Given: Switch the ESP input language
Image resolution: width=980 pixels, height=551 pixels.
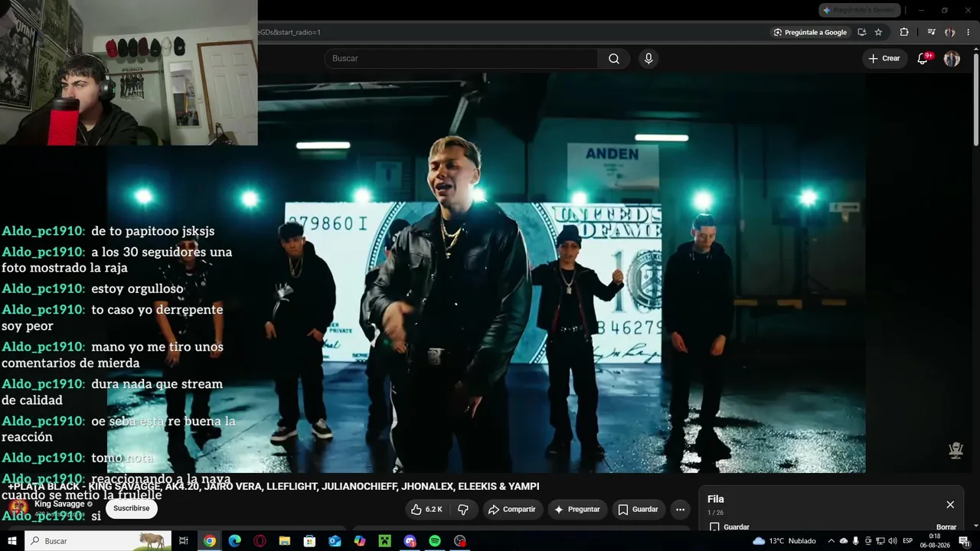Looking at the screenshot, I should tap(908, 541).
